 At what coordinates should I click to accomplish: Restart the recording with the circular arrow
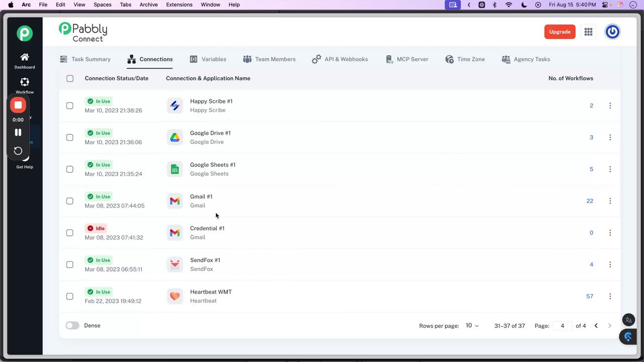pyautogui.click(x=18, y=151)
